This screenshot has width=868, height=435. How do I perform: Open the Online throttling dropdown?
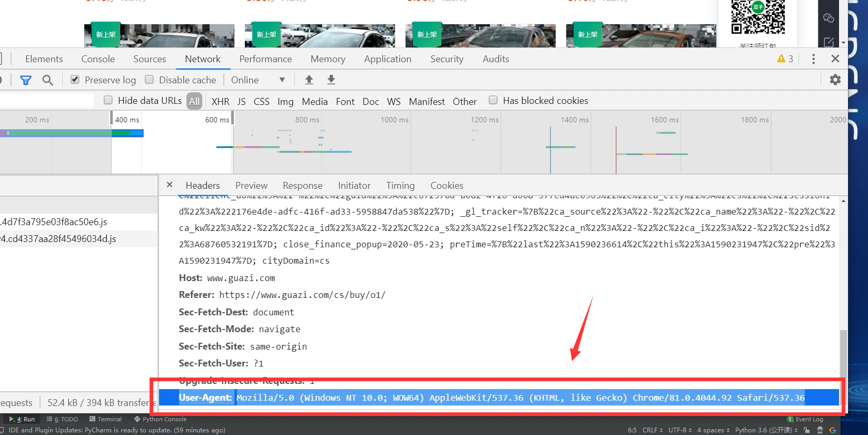coord(258,80)
